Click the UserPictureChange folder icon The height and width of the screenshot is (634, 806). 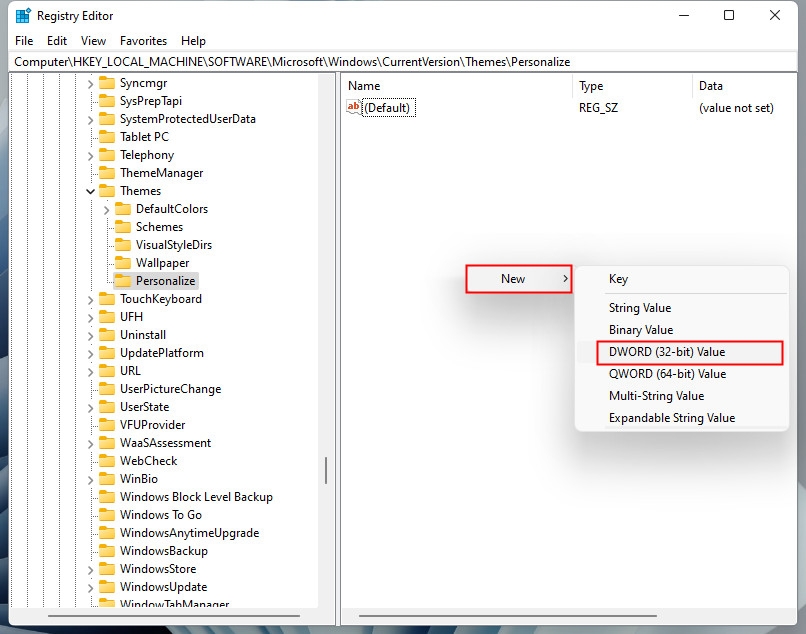(x=107, y=389)
